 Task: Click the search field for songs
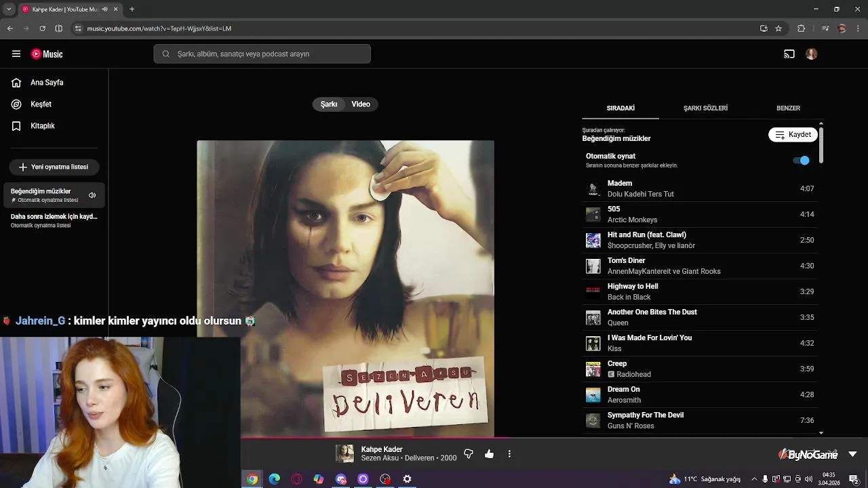coord(262,54)
